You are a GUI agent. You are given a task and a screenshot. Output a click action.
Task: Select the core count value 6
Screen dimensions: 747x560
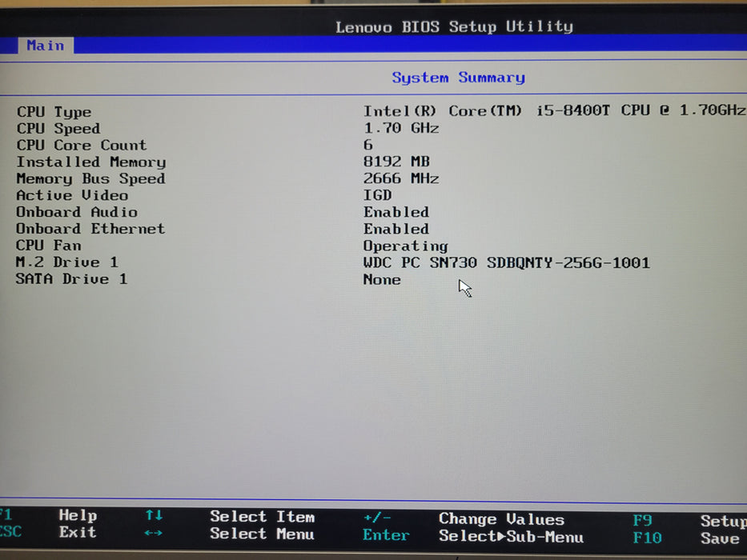coord(367,144)
